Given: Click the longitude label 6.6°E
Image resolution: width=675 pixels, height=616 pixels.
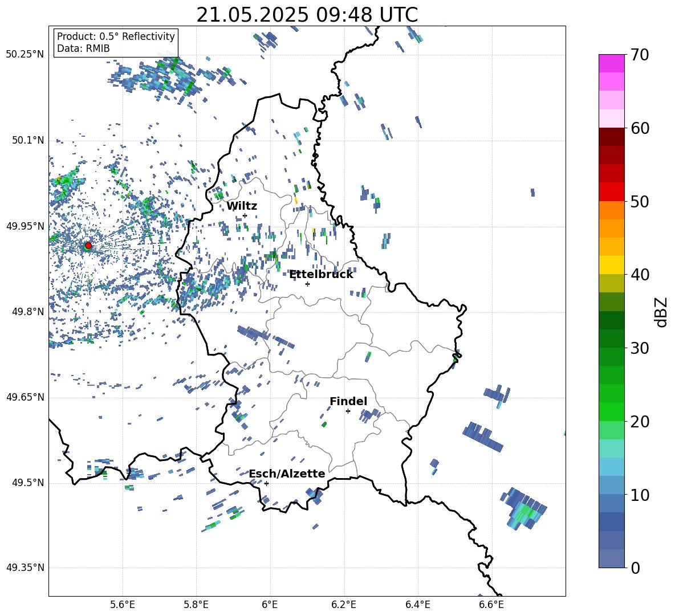Looking at the screenshot, I should pos(491,605).
